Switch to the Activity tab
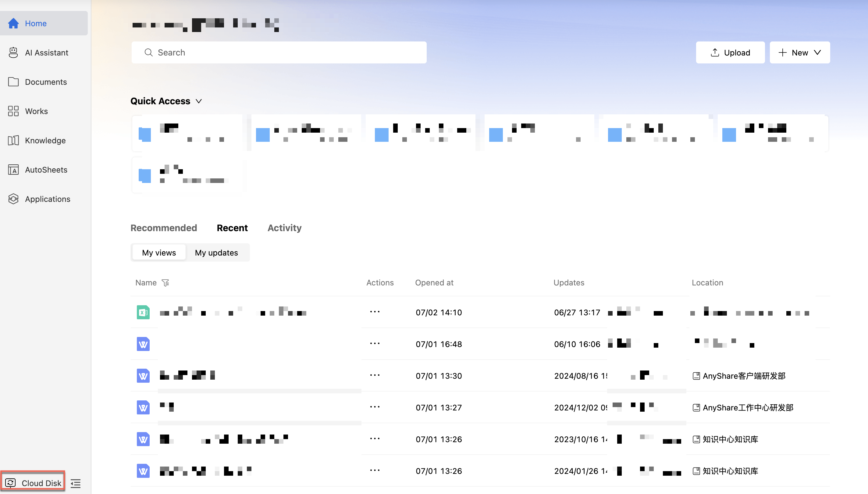Screen dimensions: 868x494 pyautogui.click(x=284, y=228)
